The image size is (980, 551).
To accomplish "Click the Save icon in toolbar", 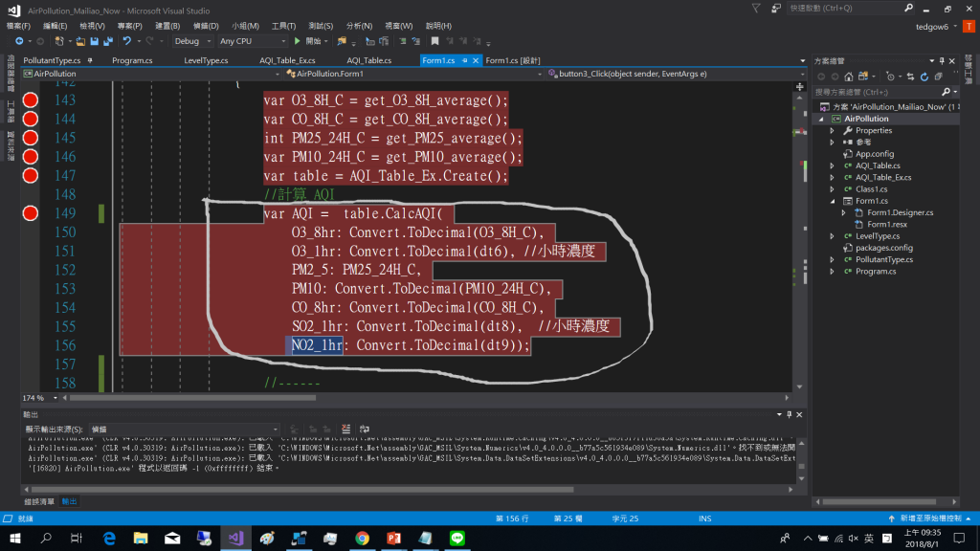I will point(95,41).
